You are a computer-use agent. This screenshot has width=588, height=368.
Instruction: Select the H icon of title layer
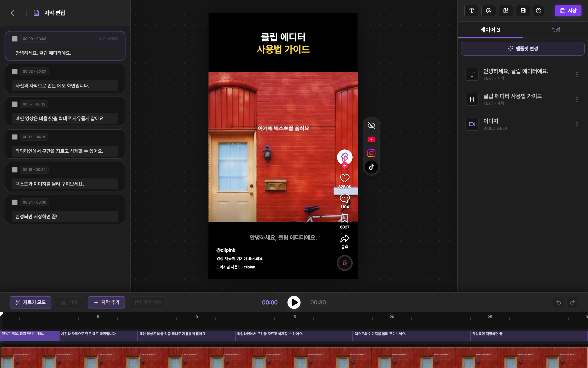[472, 99]
